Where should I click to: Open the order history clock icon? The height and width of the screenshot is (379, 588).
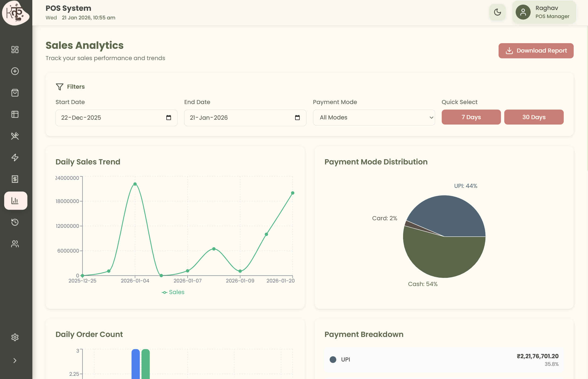pyautogui.click(x=15, y=222)
